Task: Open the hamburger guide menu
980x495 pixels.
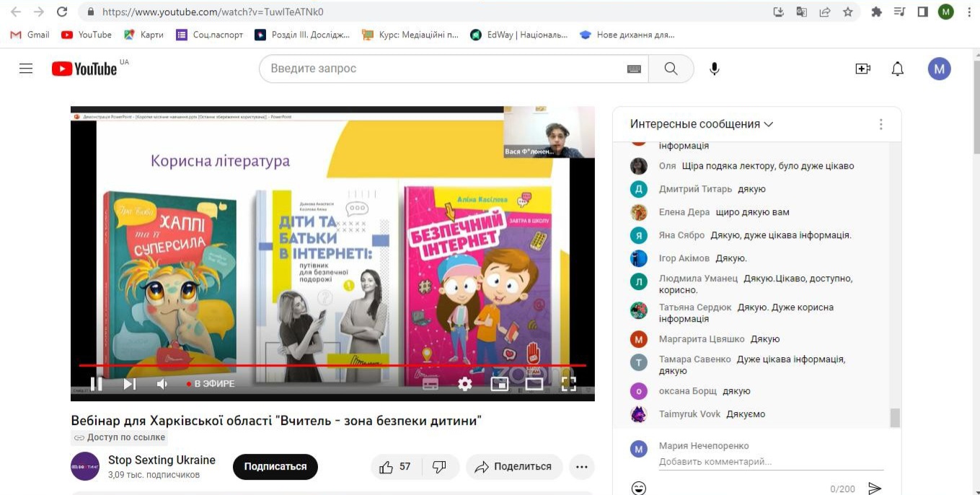Action: (26, 69)
